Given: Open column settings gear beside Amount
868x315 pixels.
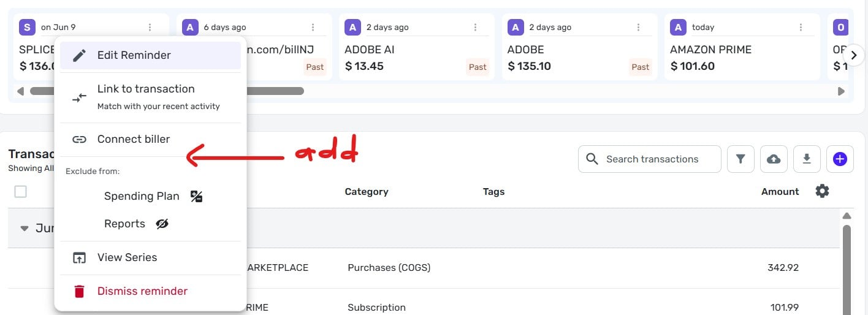Looking at the screenshot, I should point(822,191).
